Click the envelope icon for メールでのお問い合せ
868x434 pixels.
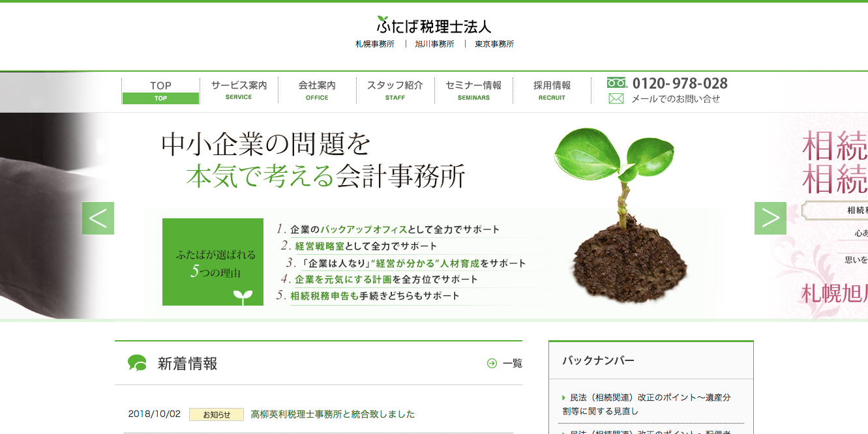[615, 99]
